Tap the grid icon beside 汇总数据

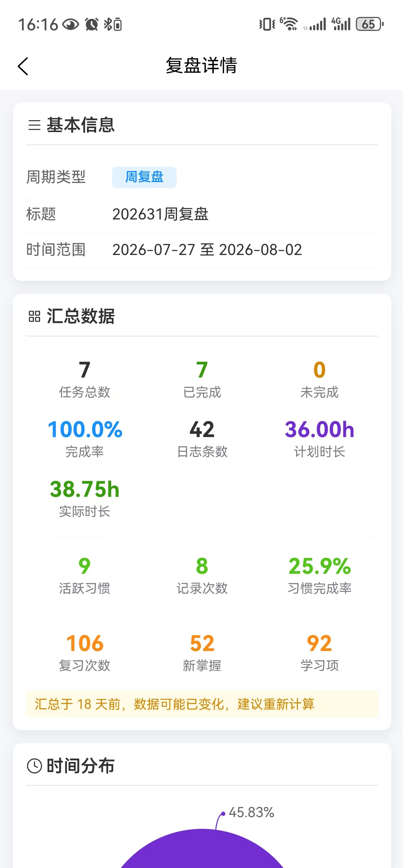[x=34, y=316]
